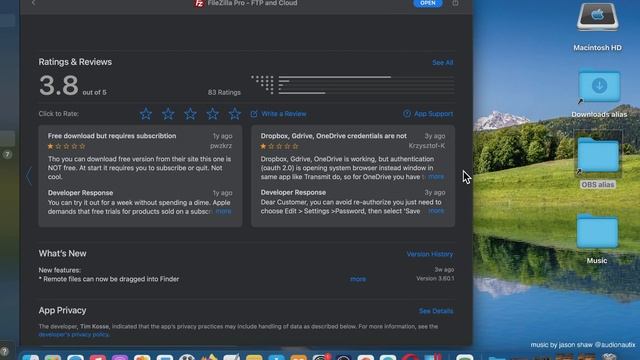Click Version 3.60.1 text
Image resolution: width=640 pixels, height=360 pixels.
(435, 278)
